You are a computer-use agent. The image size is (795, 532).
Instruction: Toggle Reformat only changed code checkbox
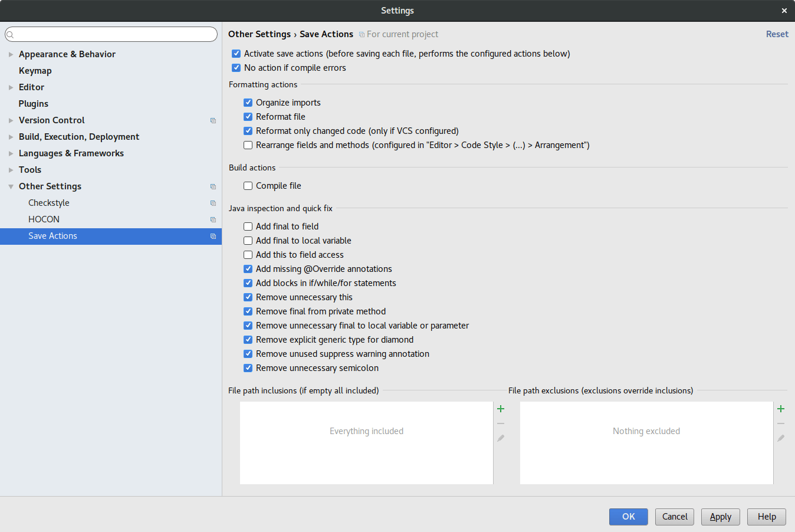[x=248, y=131]
